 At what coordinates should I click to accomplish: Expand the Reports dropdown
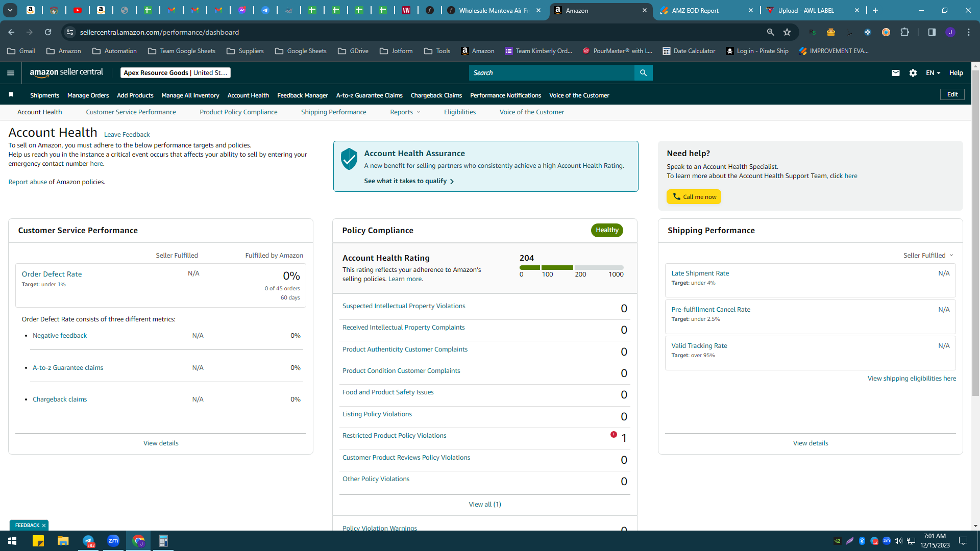[405, 112]
